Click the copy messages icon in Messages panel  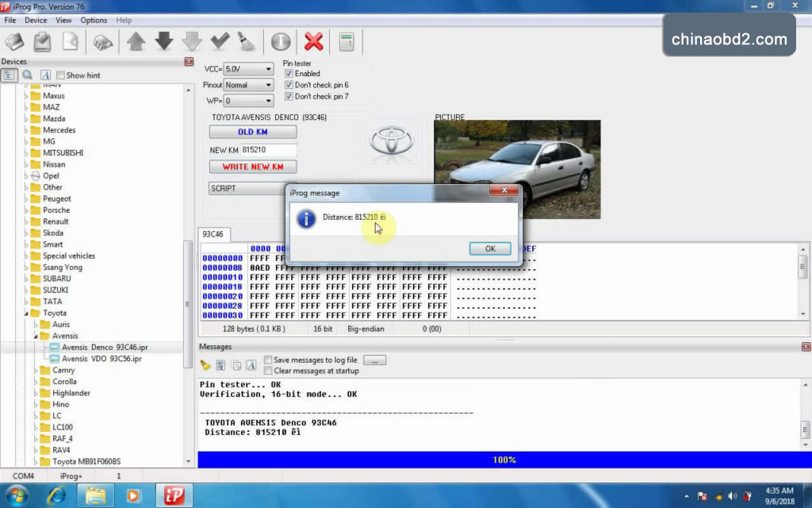coord(236,365)
